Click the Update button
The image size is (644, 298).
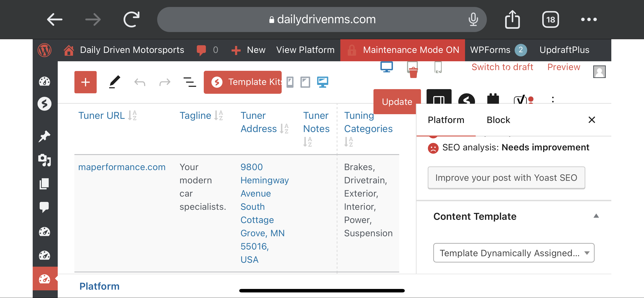pos(397,102)
